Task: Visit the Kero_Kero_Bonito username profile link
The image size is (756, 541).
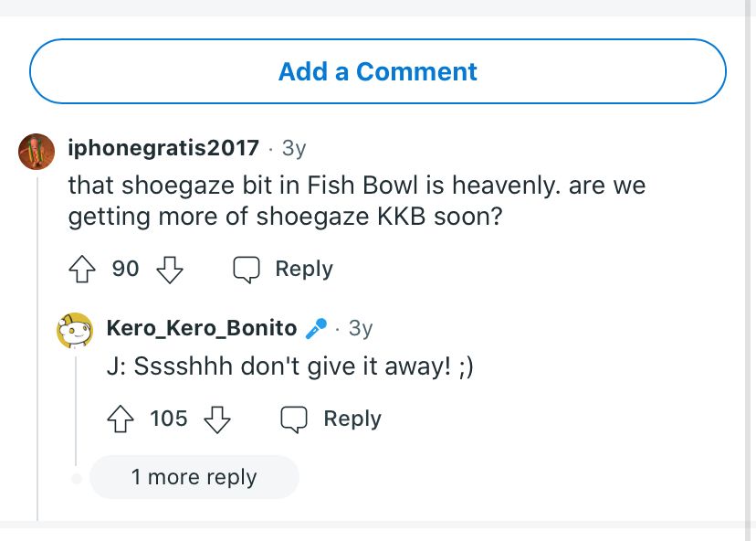Action: tap(202, 328)
